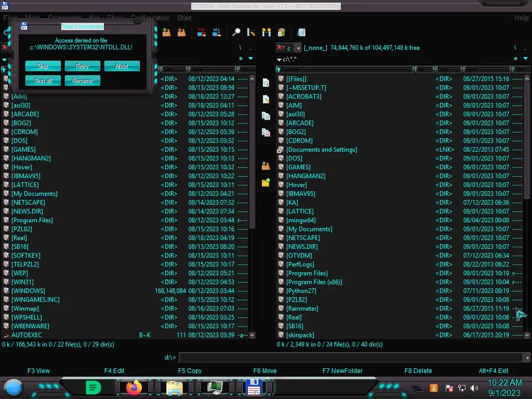Open Firefox from the taskbar
This screenshot has height=399, width=532.
point(134,387)
